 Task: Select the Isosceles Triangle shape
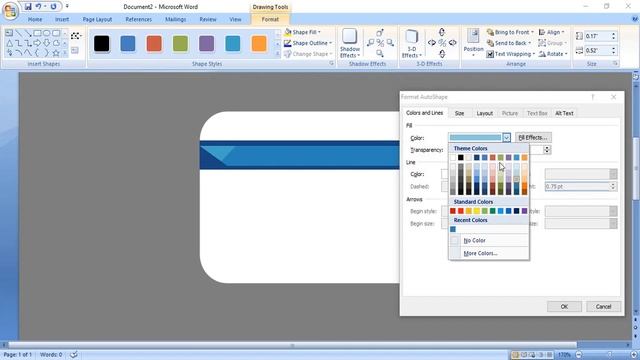tap(9, 43)
